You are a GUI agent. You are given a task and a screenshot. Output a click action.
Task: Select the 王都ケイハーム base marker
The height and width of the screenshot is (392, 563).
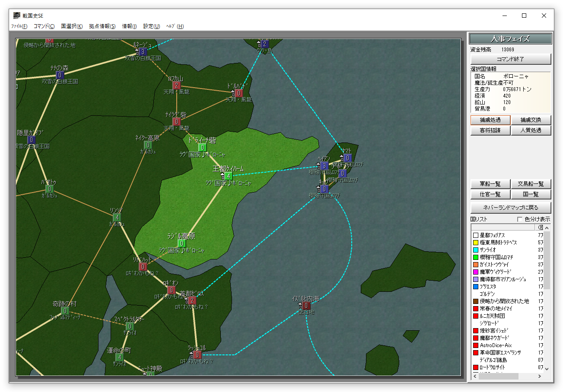coord(229,176)
